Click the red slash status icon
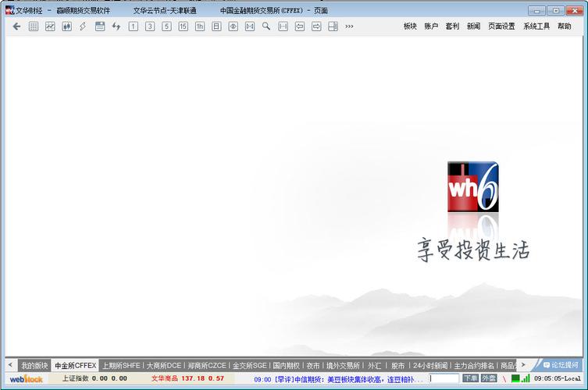The height and width of the screenshot is (390, 588). click(504, 379)
